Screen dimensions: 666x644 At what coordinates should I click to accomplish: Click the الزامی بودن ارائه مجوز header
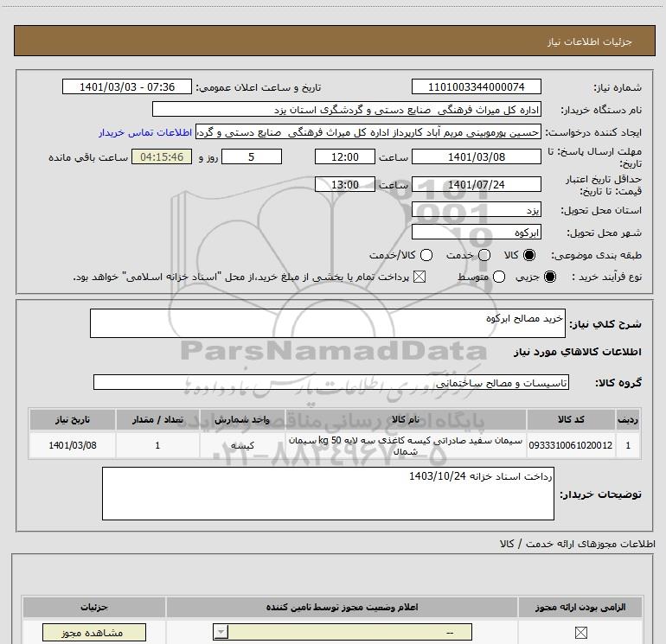click(x=580, y=607)
